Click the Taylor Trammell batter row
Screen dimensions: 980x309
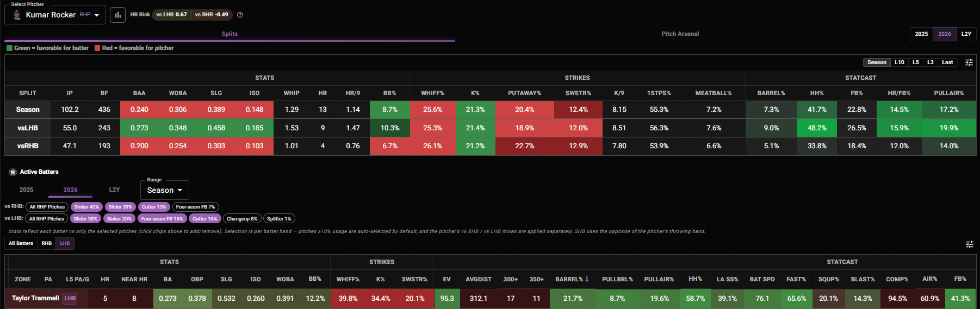[x=490, y=299]
